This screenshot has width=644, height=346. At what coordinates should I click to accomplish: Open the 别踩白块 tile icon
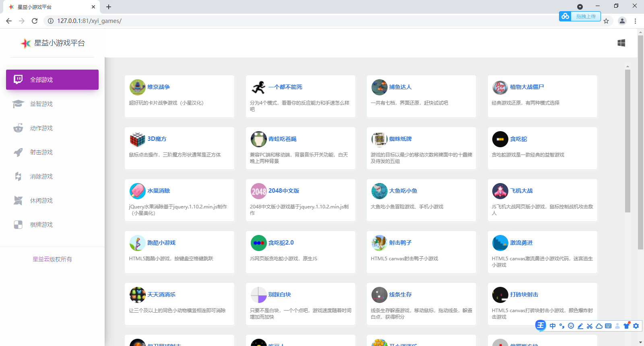(x=259, y=295)
